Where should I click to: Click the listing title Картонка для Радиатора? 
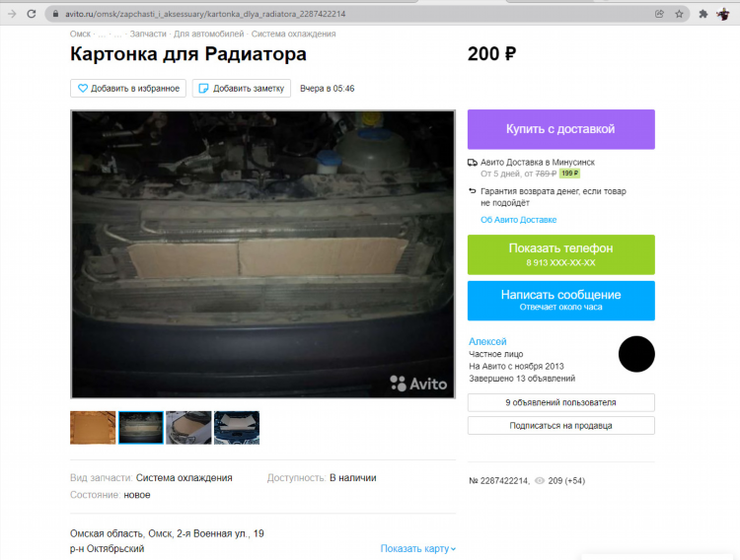click(x=188, y=54)
